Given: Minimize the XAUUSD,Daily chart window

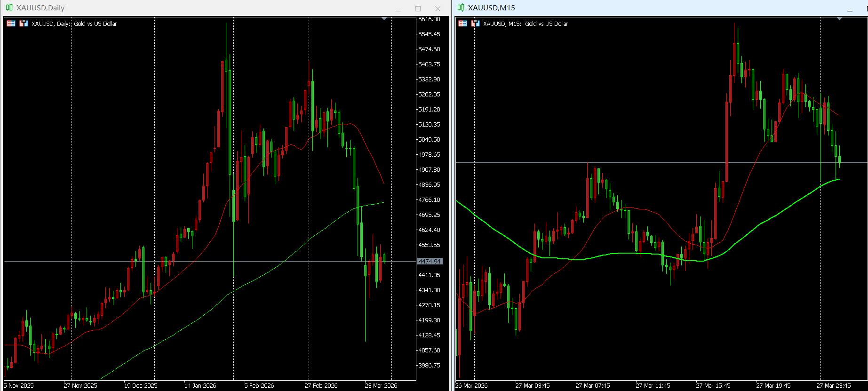Looking at the screenshot, I should click(x=398, y=8).
